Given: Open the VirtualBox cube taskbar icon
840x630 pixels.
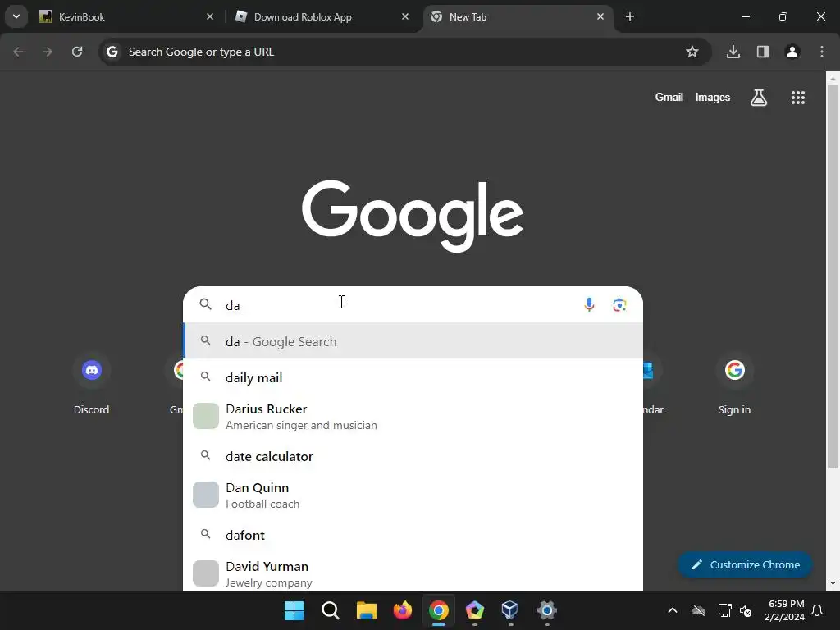Looking at the screenshot, I should point(510,610).
